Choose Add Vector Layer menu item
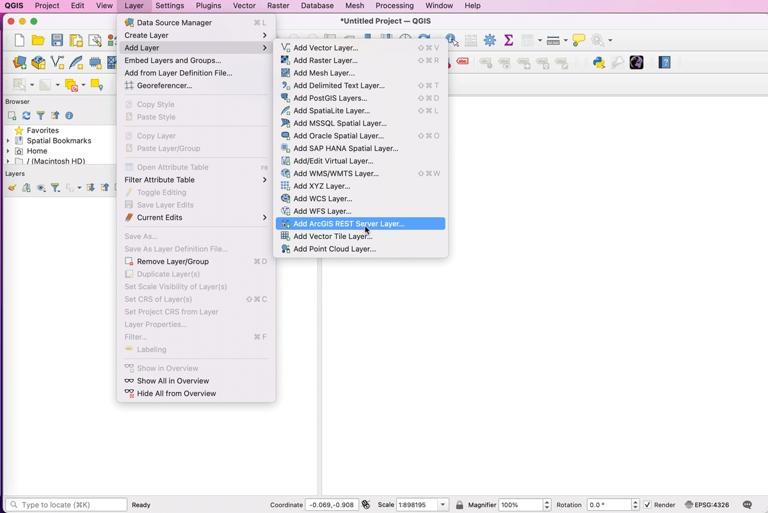 coord(360,48)
